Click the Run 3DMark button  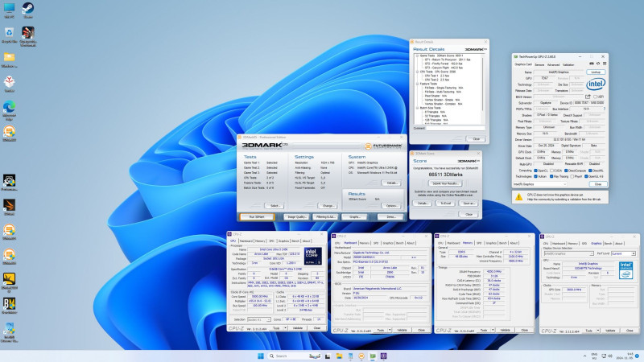[x=257, y=216]
